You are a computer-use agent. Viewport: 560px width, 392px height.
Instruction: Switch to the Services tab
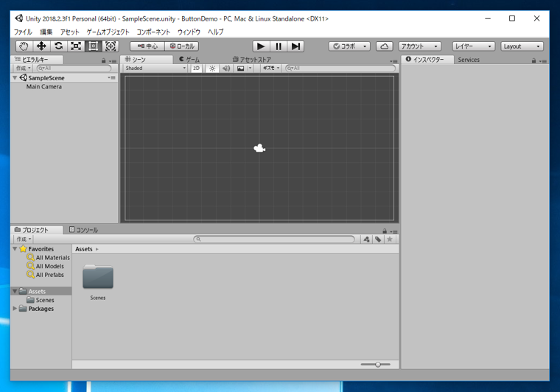click(x=469, y=60)
